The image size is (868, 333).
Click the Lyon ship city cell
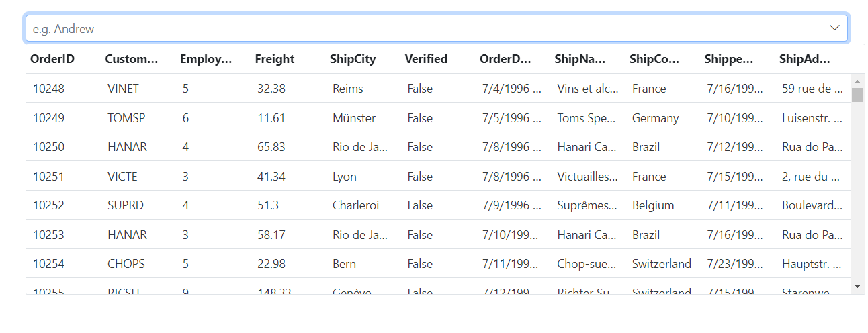pos(345,177)
